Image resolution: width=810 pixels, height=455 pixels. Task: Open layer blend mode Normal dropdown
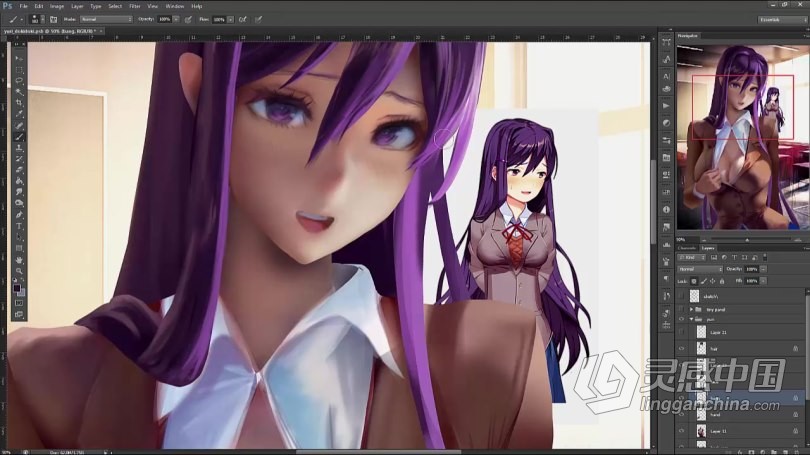tap(700, 269)
